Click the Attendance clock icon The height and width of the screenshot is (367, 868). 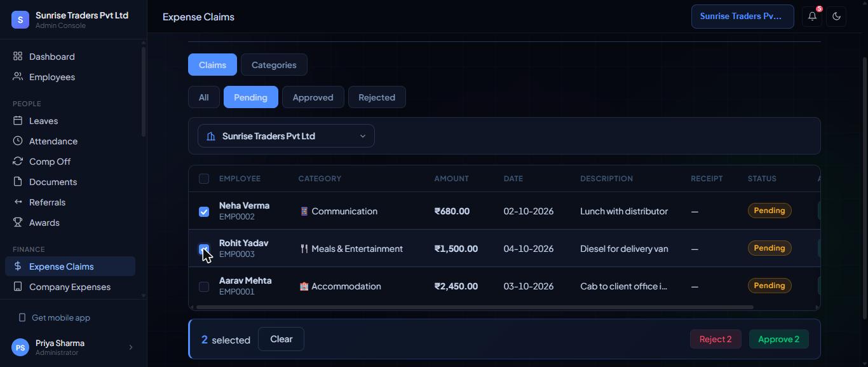point(18,141)
